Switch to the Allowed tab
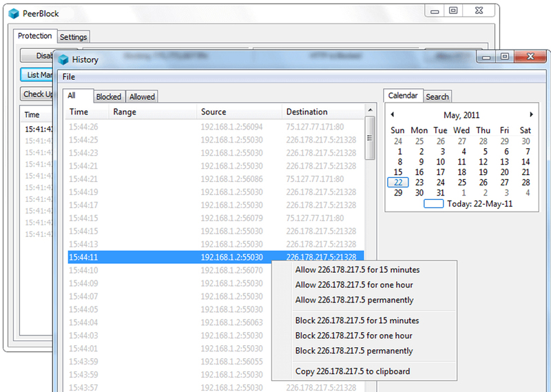Viewport: 551px width, 392px height. pyautogui.click(x=142, y=96)
